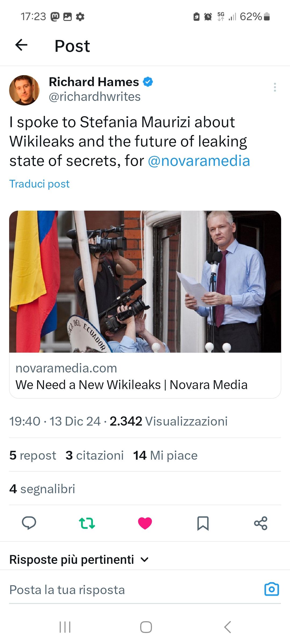The image size is (290, 644).
Task: Open We Need a New Wikileaks card
Action: 145,304
